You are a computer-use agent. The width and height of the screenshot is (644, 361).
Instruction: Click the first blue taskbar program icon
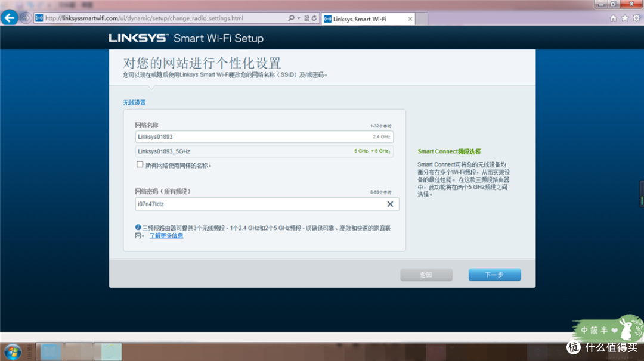(x=51, y=352)
